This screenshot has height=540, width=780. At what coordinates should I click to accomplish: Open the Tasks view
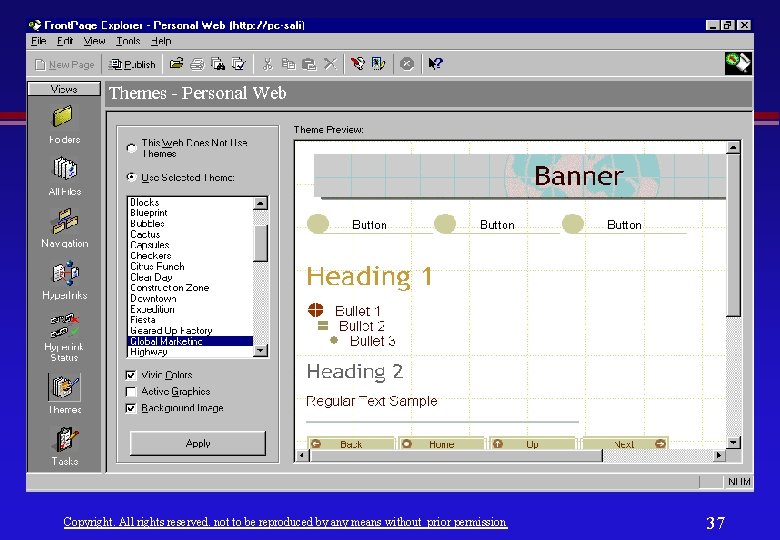point(65,446)
